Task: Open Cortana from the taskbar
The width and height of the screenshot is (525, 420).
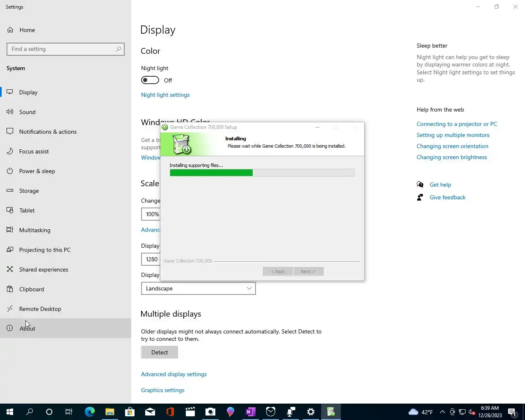Action: pos(49,412)
